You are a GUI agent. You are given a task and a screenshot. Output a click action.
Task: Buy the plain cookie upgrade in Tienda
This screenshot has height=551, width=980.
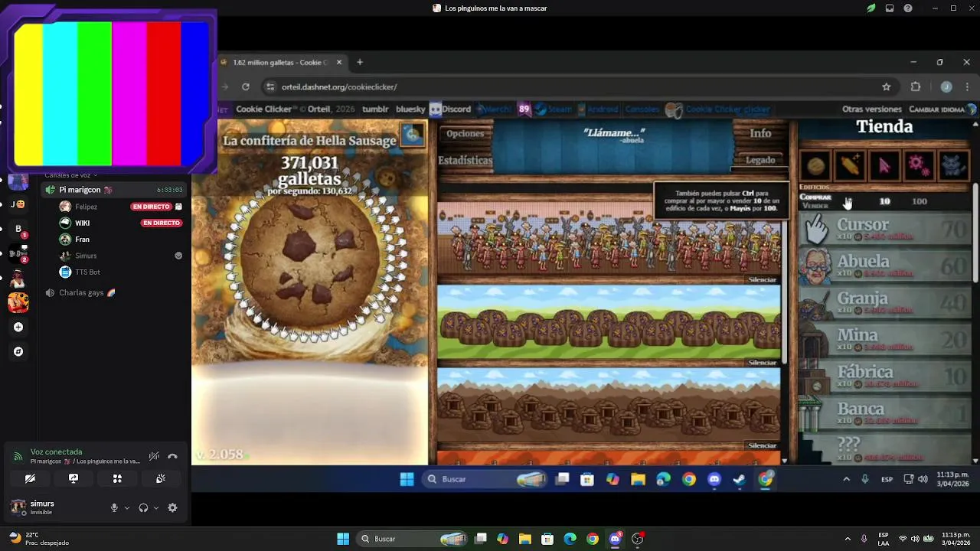(816, 165)
